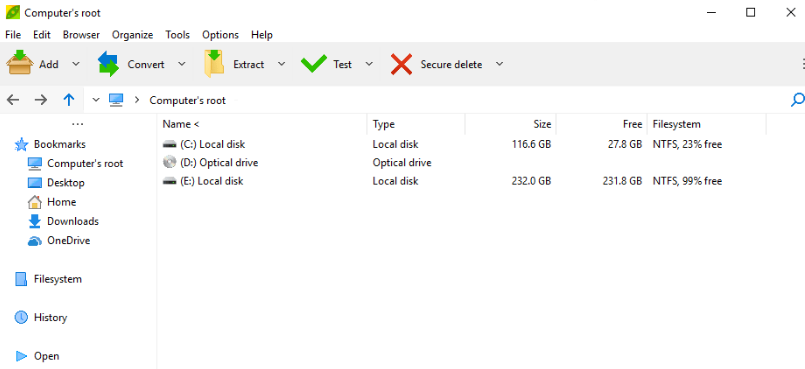This screenshot has height=369, width=805.
Task: Open the Tools menu
Action: click(178, 35)
